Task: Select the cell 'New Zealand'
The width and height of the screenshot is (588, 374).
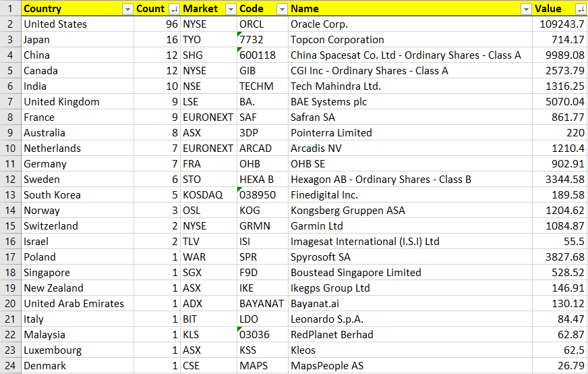Action: click(78, 288)
